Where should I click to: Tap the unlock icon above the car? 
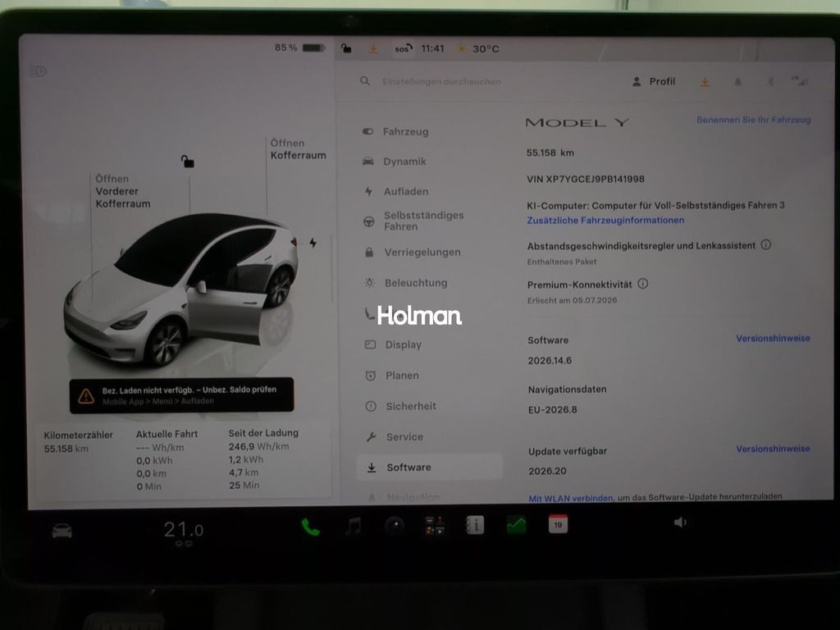(187, 161)
